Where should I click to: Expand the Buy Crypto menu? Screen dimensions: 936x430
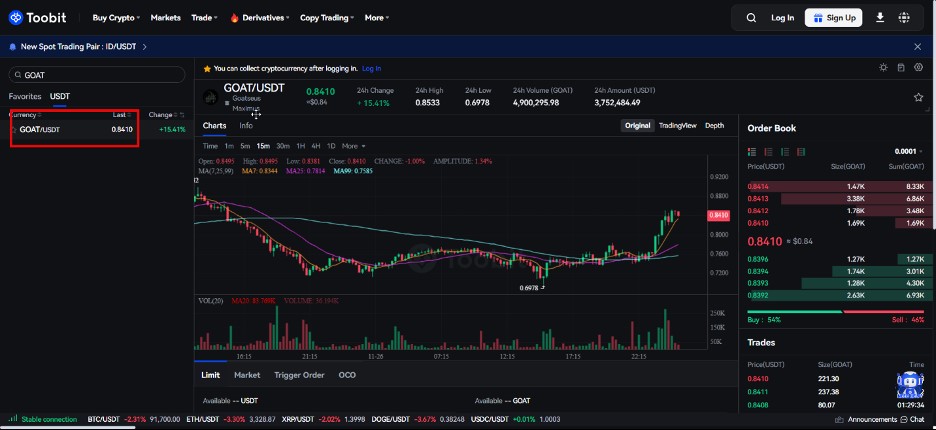tap(116, 18)
